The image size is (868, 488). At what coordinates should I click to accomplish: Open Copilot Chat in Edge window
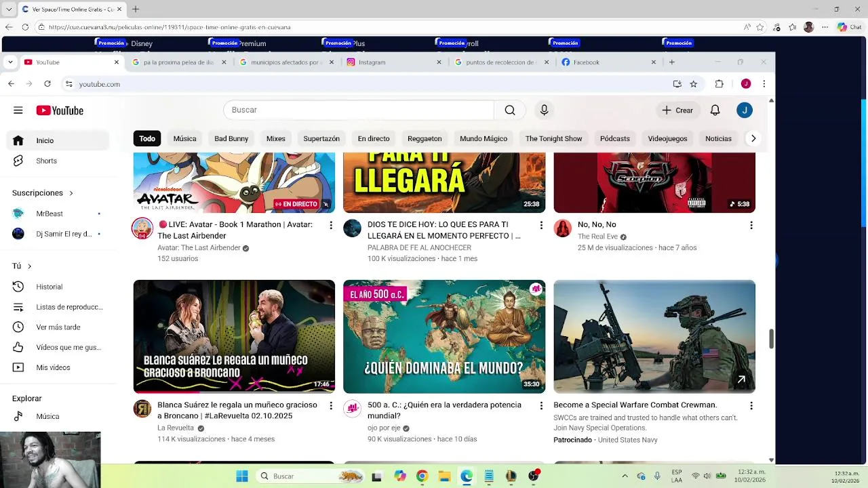tap(848, 27)
